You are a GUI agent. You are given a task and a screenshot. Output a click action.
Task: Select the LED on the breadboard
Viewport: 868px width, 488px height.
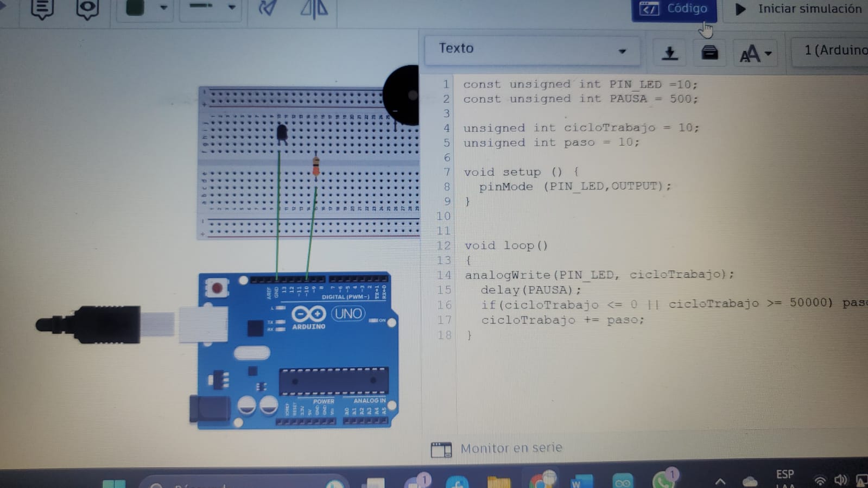coord(282,132)
